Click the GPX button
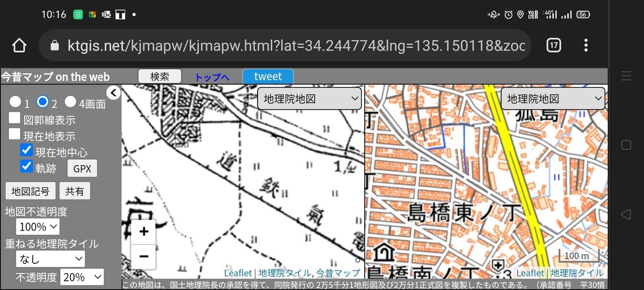Viewport: 644px width, 290px height. click(82, 169)
